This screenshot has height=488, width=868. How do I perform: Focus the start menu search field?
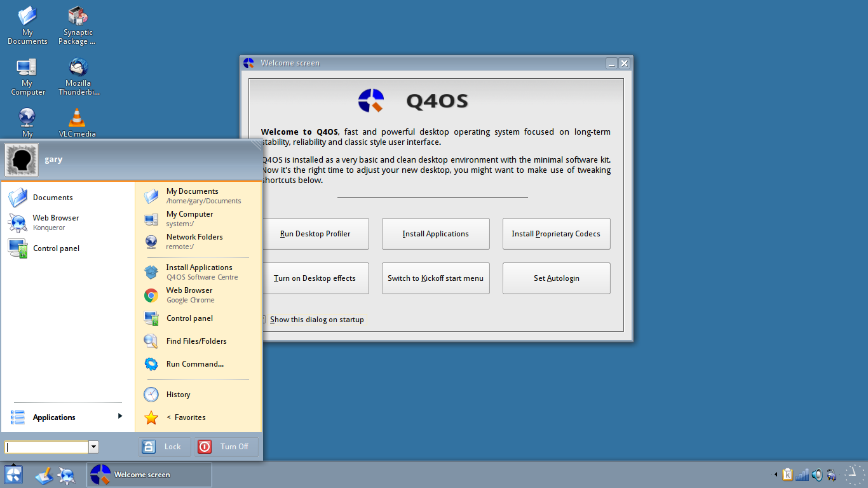46,447
